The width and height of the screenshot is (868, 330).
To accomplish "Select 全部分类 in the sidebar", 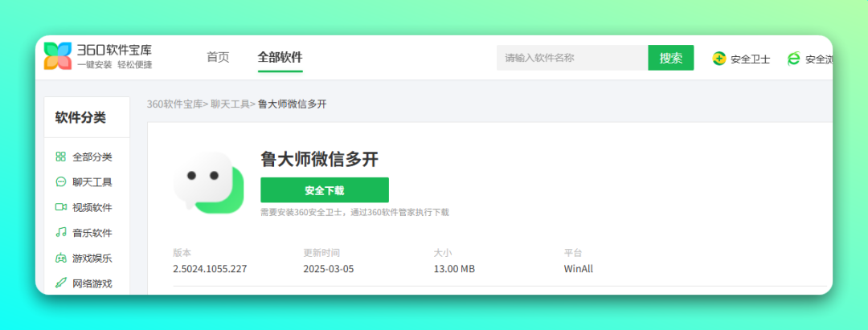I will [x=92, y=157].
